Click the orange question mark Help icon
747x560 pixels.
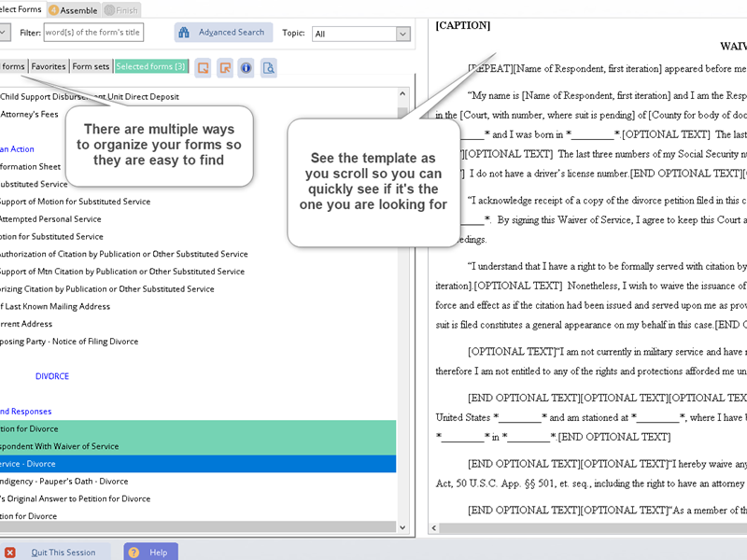[134, 552]
